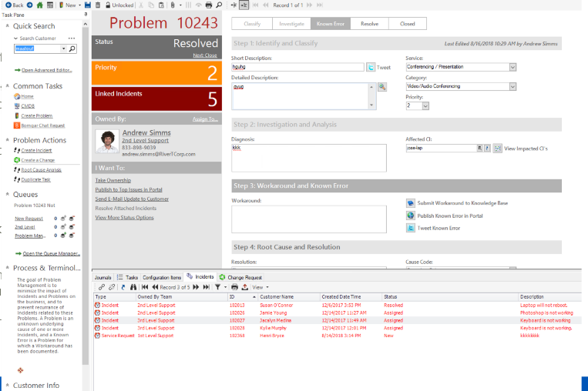Click the Assign To link
Image resolution: width=588 pixels, height=391 pixels.
tap(205, 119)
